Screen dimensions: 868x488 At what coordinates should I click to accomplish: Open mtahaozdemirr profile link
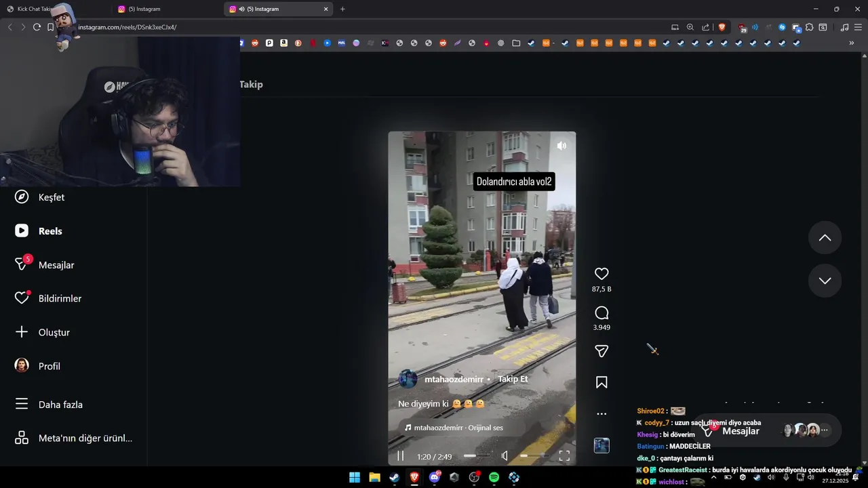(x=454, y=379)
